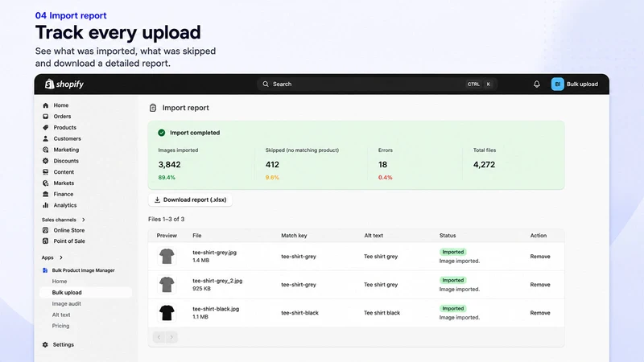Click the Analytics bar chart icon
The height and width of the screenshot is (362, 644).
point(46,205)
